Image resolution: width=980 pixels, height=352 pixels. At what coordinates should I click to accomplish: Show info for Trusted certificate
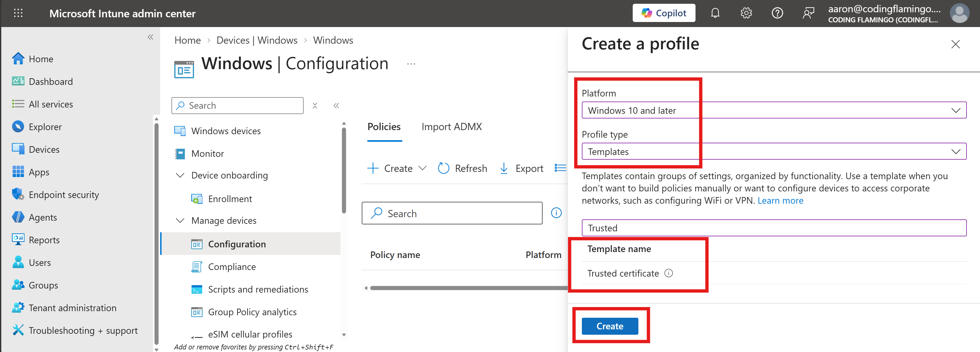[x=669, y=273]
